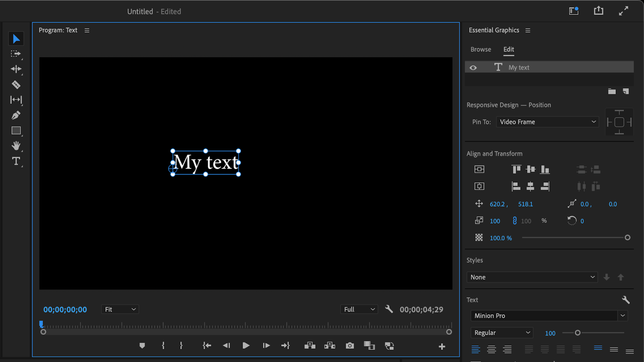
Task: Click the responsive design pin edge widget
Action: point(619,122)
